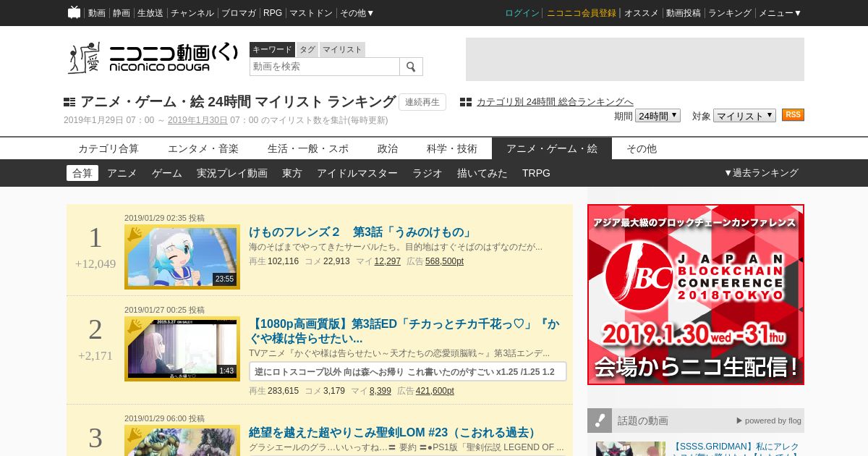Image resolution: width=868 pixels, height=456 pixels.
Task: Click the crown badge on rank 2 thumbnail
Action: point(135,326)
